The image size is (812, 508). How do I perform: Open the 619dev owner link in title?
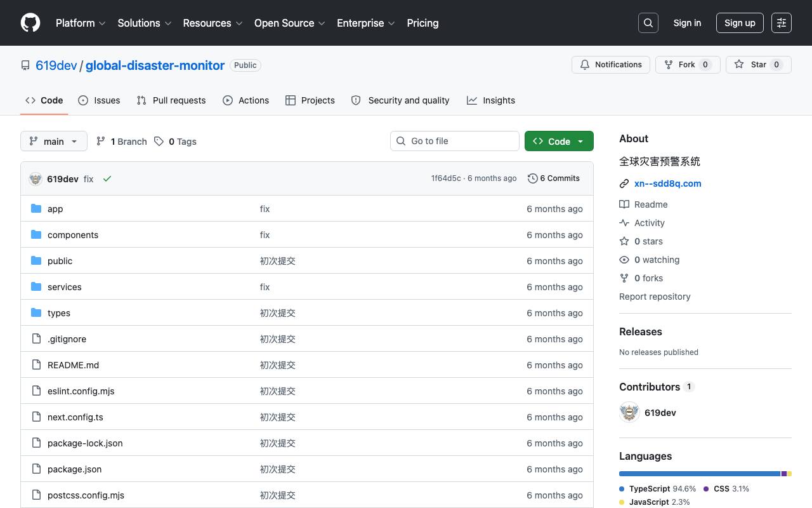coord(56,65)
